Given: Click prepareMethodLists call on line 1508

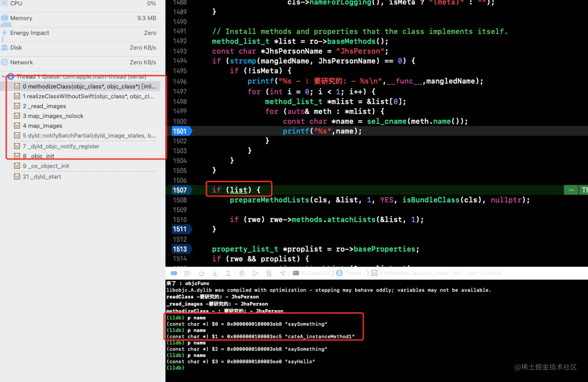Looking at the screenshot, I should [269, 200].
